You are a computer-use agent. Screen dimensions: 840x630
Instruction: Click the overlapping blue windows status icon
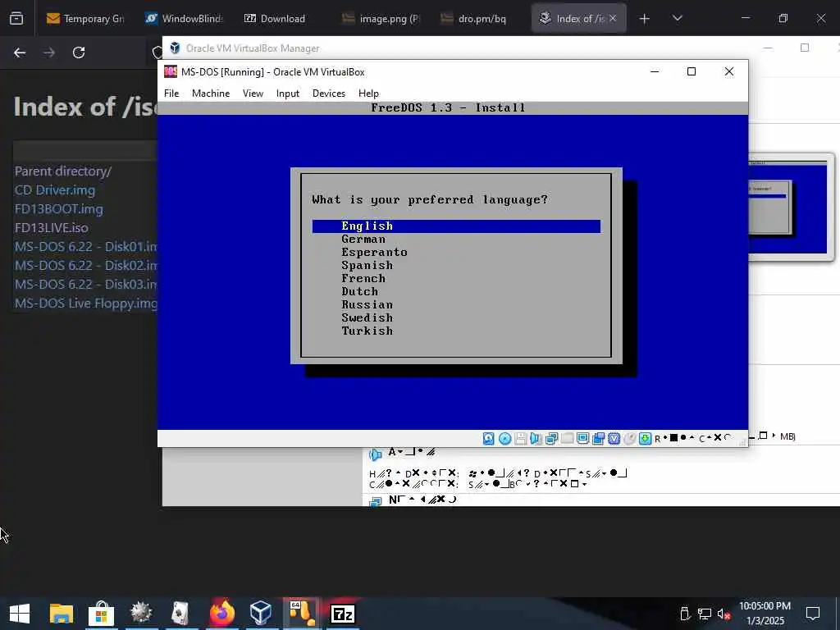[x=598, y=439]
